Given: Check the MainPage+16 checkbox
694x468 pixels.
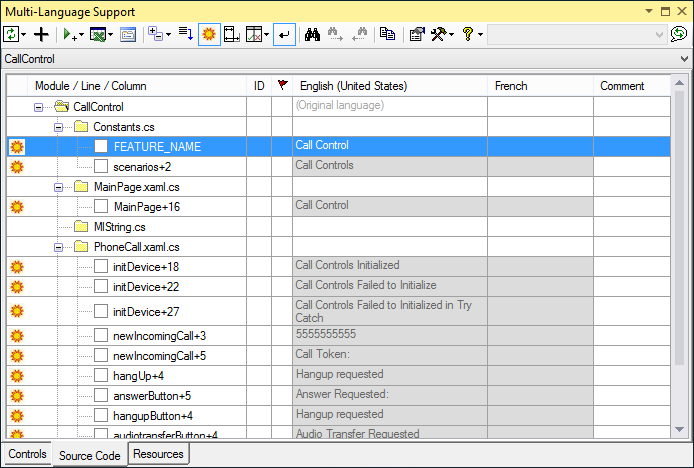Looking at the screenshot, I should click(x=101, y=206).
